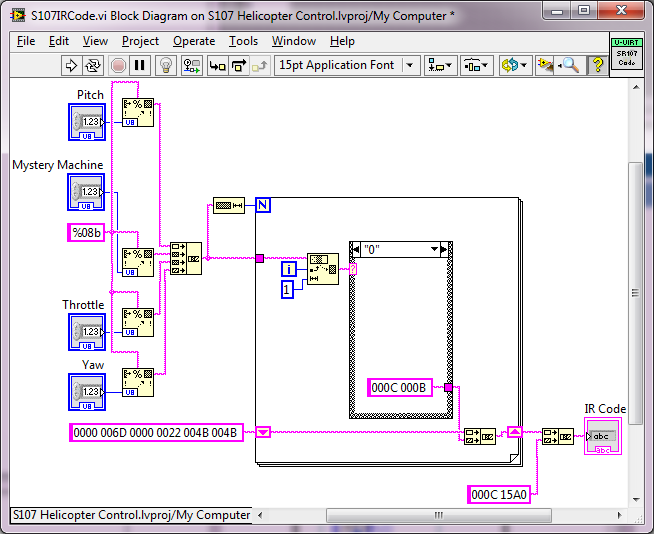The height and width of the screenshot is (534, 654).
Task: Click the 0000 006D header string constant
Action: [x=156, y=433]
